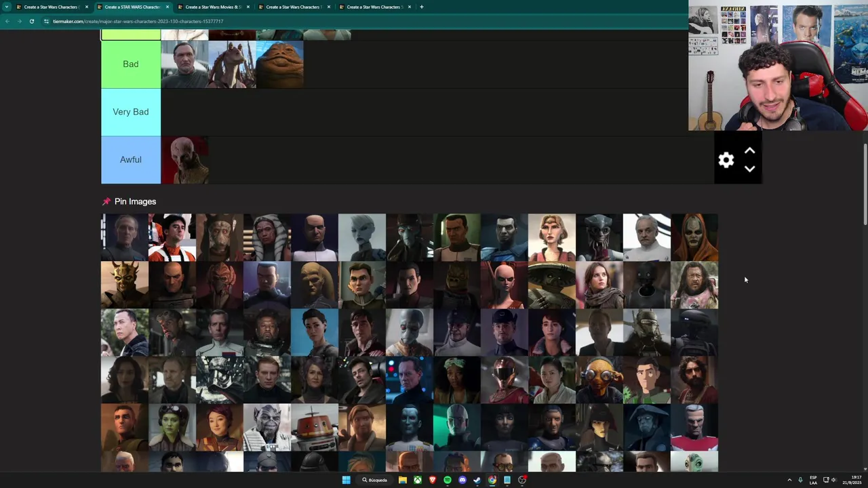
Task: Open a new browser tab
Action: click(x=421, y=7)
